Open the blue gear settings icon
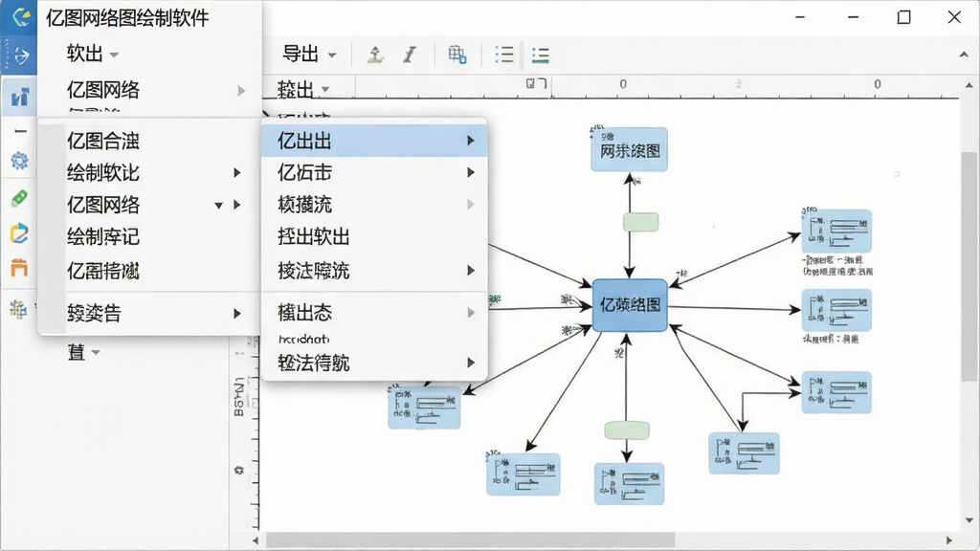The width and height of the screenshot is (980, 551). (x=19, y=161)
